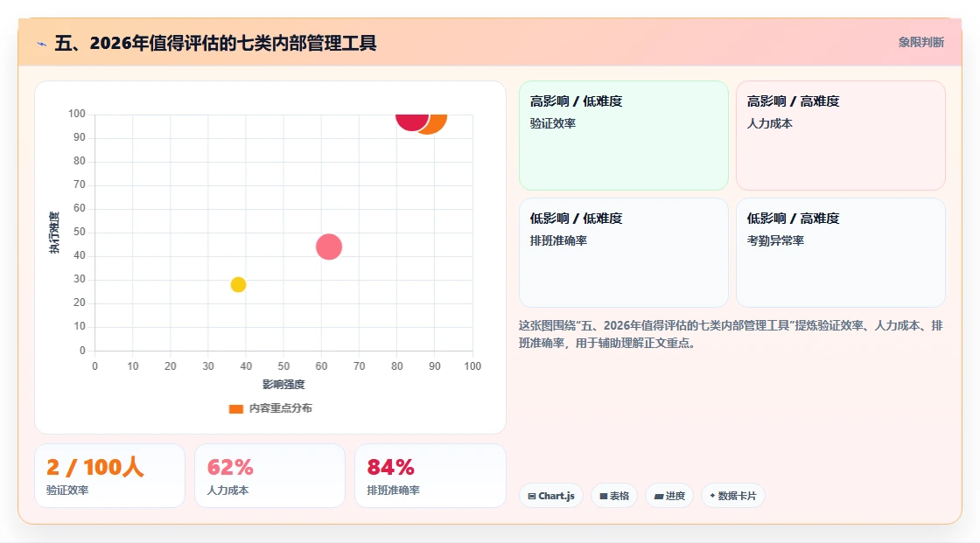Image resolution: width=980 pixels, height=543 pixels.
Task: Click the icon in the Chart.js tag
Action: pos(532,496)
